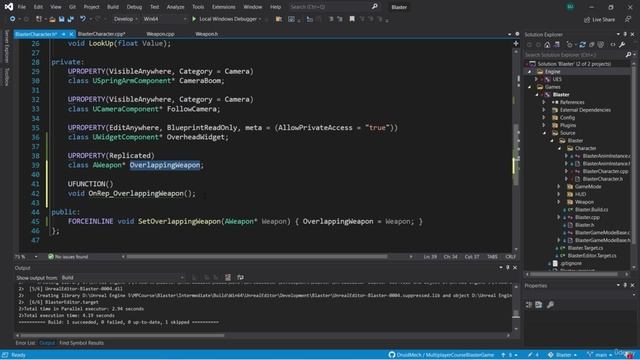640x360 pixels.
Task: Click the wrench Properties icon in Solution Explorer toolbar
Action: [622, 44]
